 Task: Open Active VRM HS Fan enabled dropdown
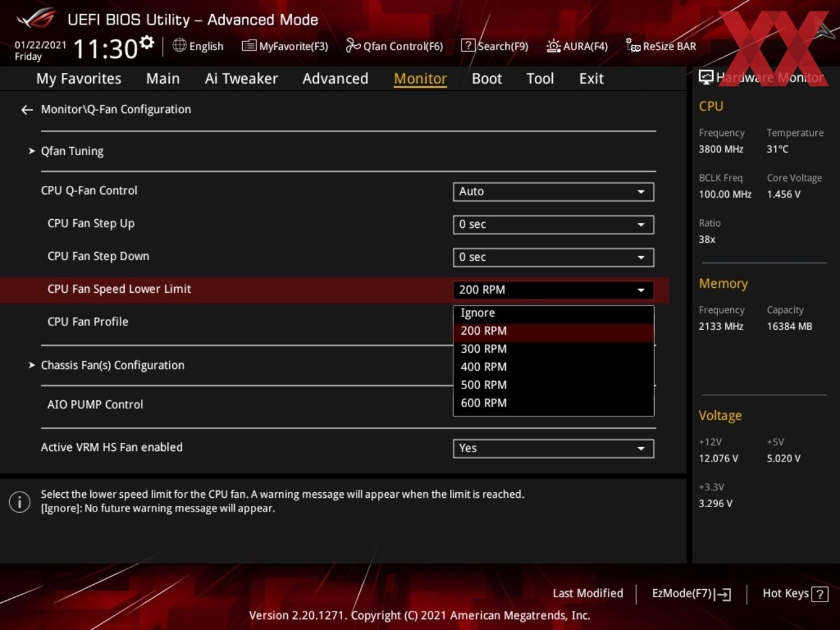pyautogui.click(x=553, y=448)
